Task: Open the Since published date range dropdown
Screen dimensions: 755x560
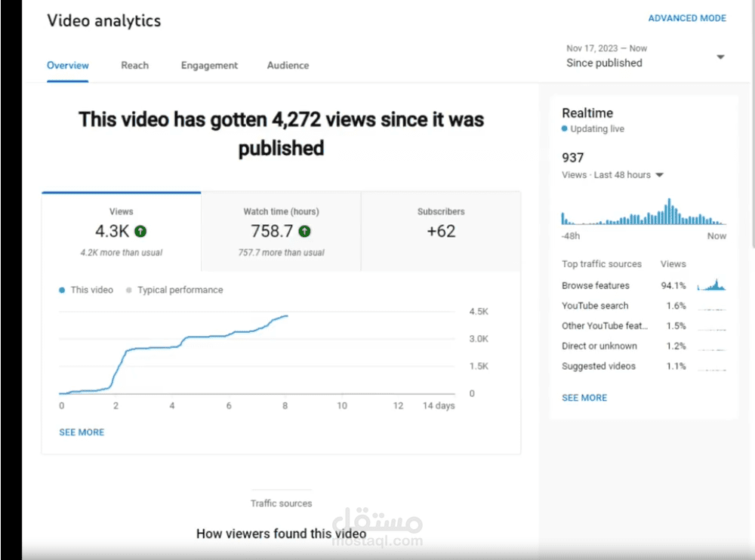Action: 646,57
